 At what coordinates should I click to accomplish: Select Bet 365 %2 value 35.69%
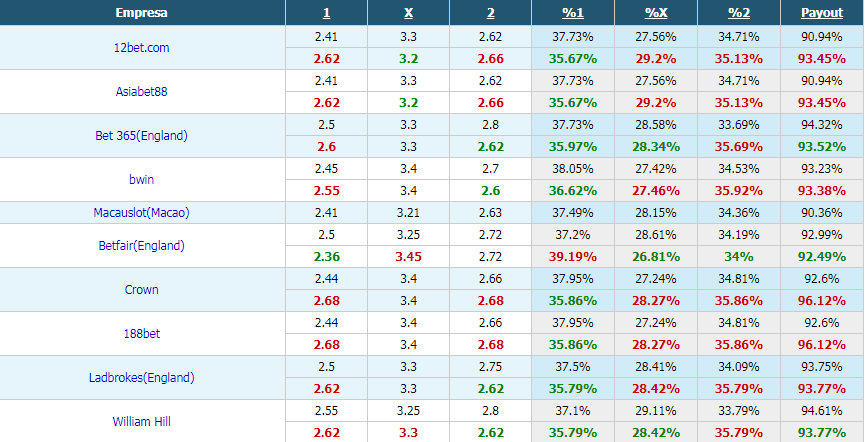tap(738, 147)
